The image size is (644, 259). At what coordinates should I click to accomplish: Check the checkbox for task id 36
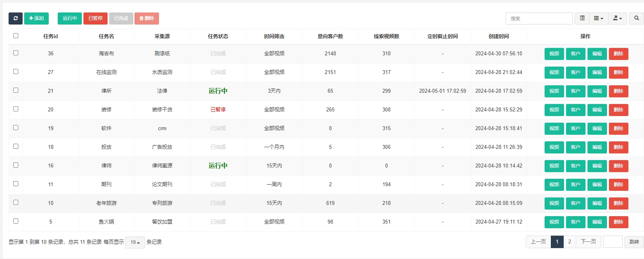click(16, 53)
